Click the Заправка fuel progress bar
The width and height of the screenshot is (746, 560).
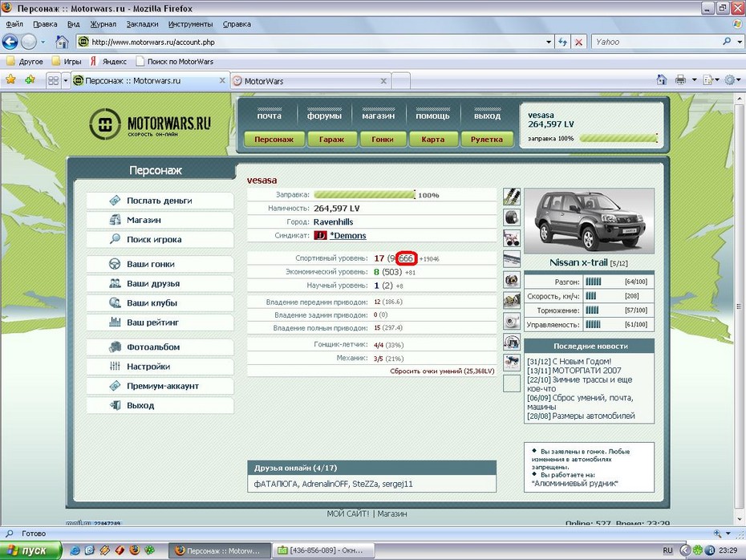[364, 195]
